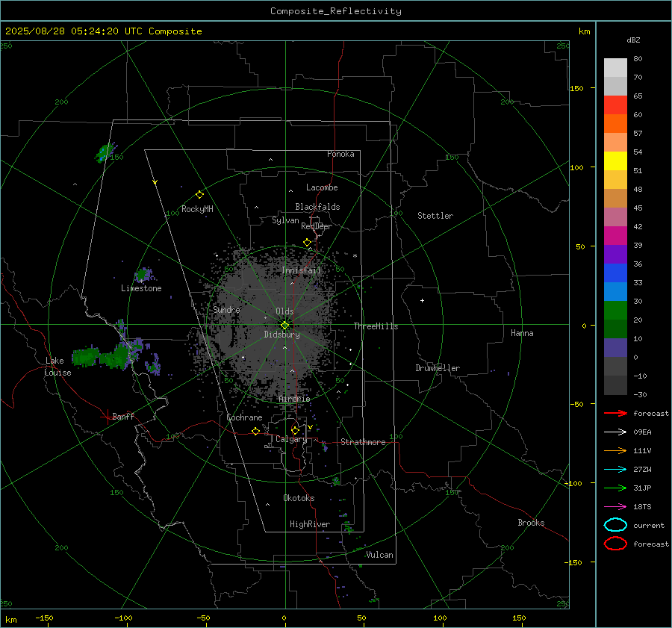
Task: Click the Sundre label
Action: pyautogui.click(x=226, y=309)
